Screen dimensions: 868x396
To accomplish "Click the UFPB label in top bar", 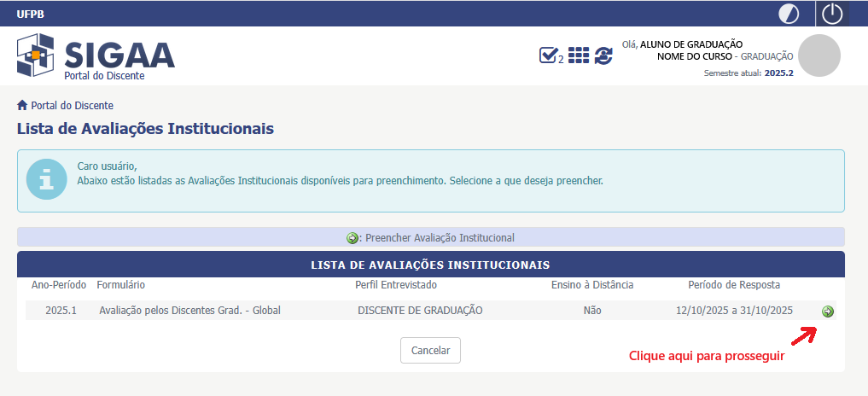I will click(x=31, y=14).
